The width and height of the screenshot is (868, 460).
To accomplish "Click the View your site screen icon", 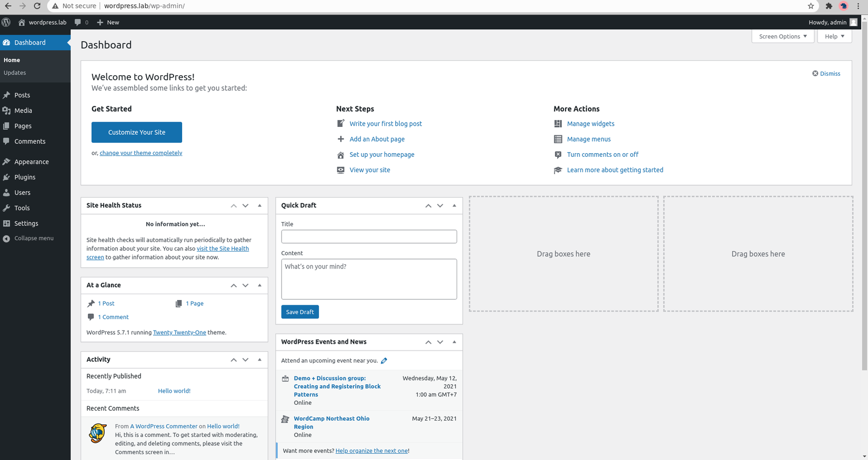I will click(340, 170).
